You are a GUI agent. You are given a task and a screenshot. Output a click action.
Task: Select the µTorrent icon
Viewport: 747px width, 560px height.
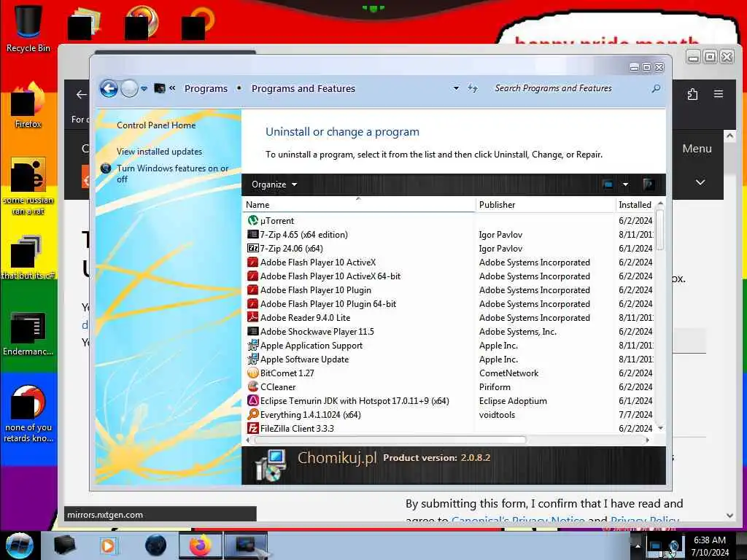coord(253,220)
